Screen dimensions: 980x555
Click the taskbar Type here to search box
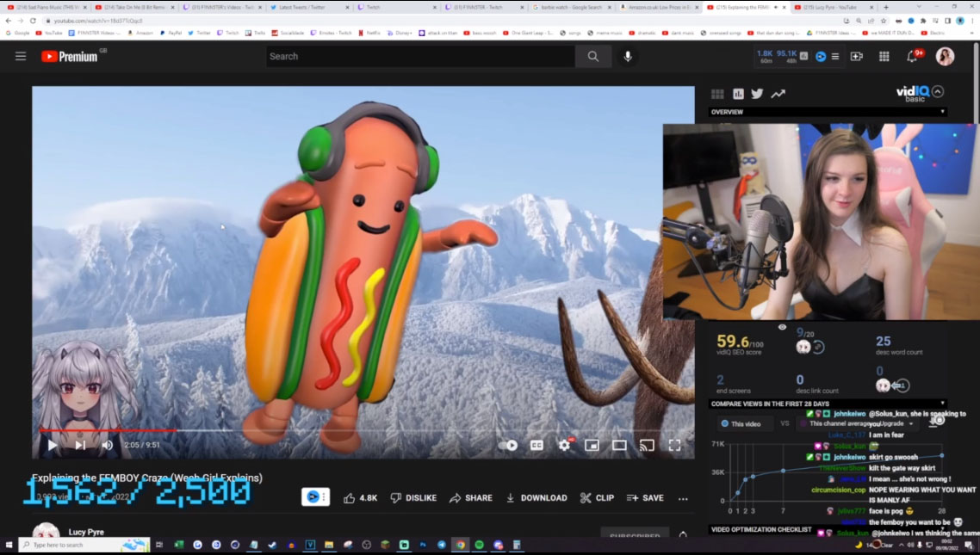tap(84, 545)
